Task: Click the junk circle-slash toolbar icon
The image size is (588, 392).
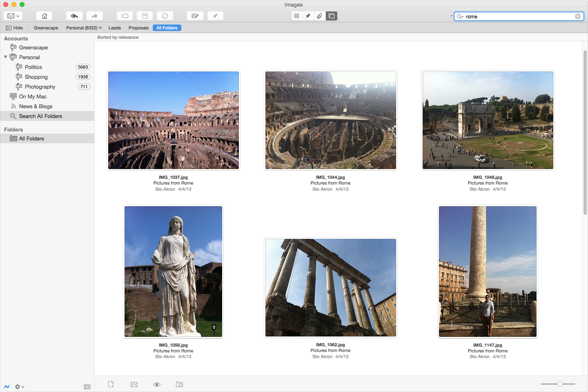Action: 165,16
